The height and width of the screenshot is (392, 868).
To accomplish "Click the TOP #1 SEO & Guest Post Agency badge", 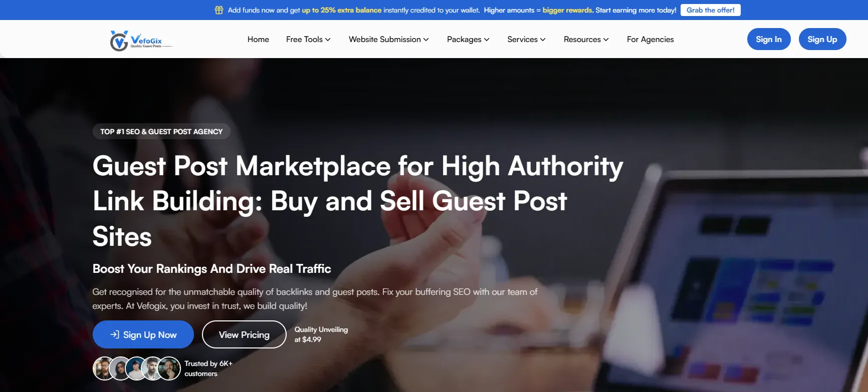I will tap(161, 132).
